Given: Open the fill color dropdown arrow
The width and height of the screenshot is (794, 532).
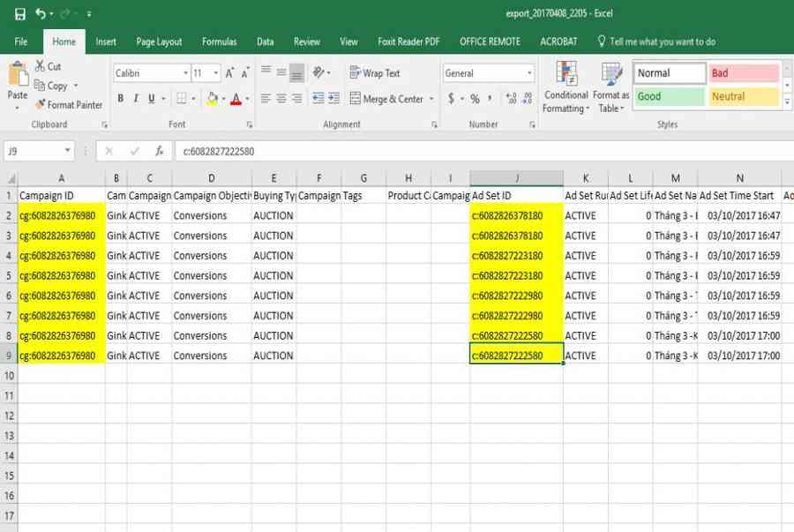Looking at the screenshot, I should point(223,99).
